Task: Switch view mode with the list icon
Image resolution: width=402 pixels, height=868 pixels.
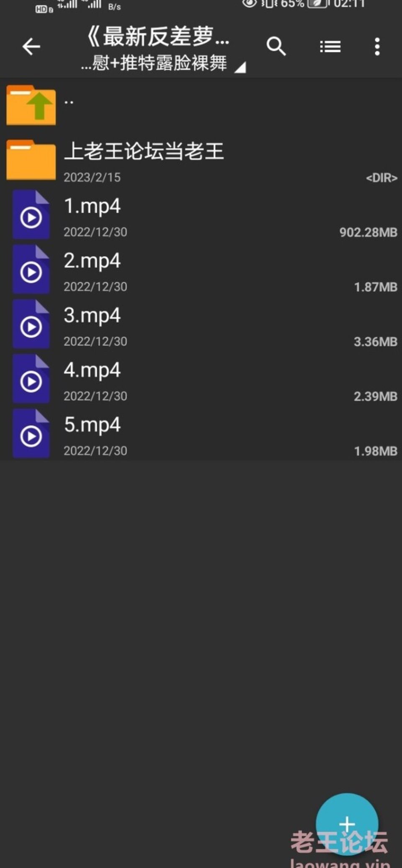Action: tap(330, 46)
